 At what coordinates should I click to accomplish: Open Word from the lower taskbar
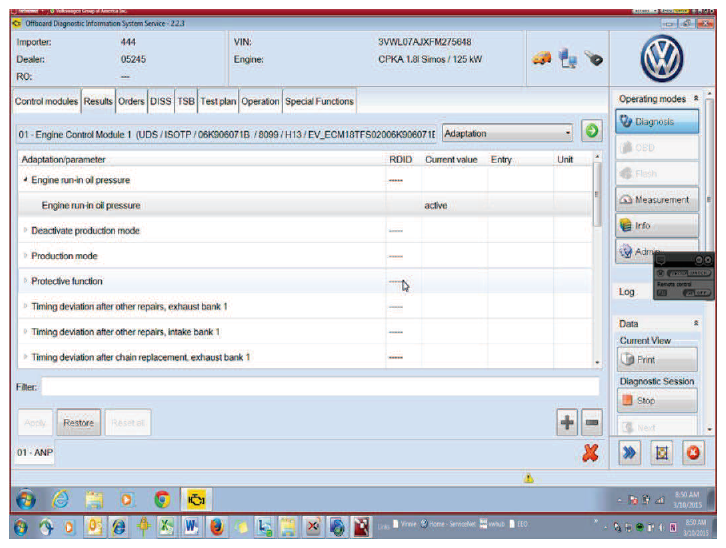coord(191,527)
